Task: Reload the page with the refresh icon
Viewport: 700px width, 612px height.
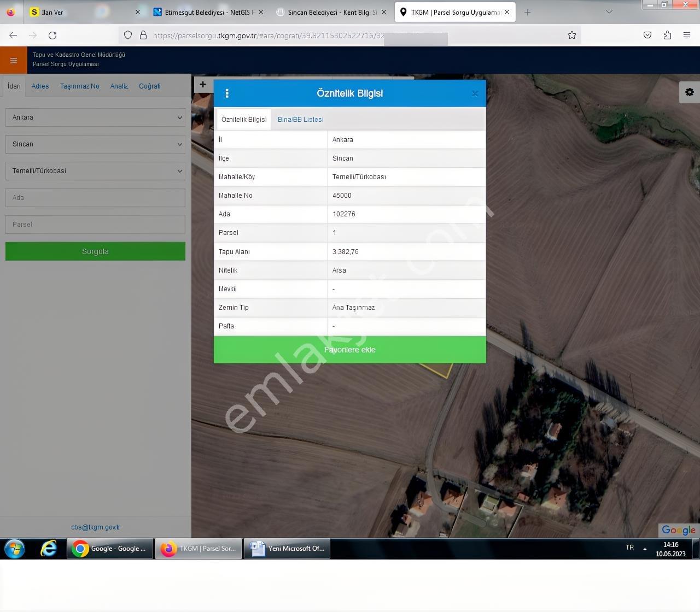Action: click(52, 35)
